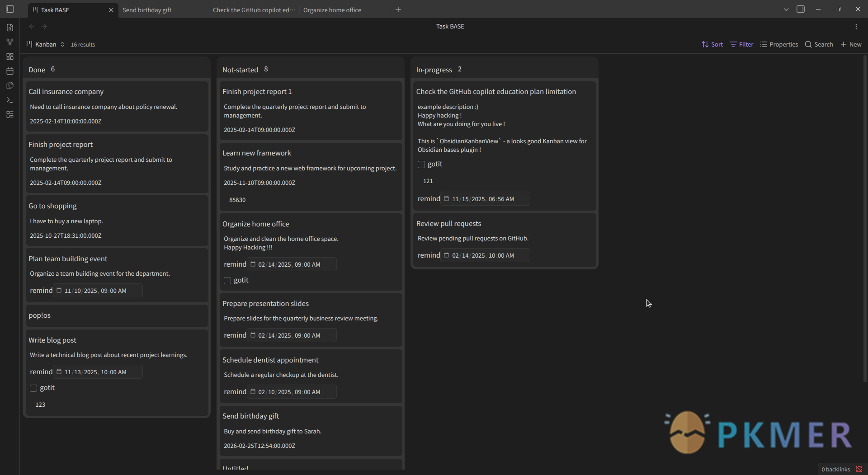This screenshot has width=868, height=475.
Task: Click the 16 results count
Action: coord(83,45)
